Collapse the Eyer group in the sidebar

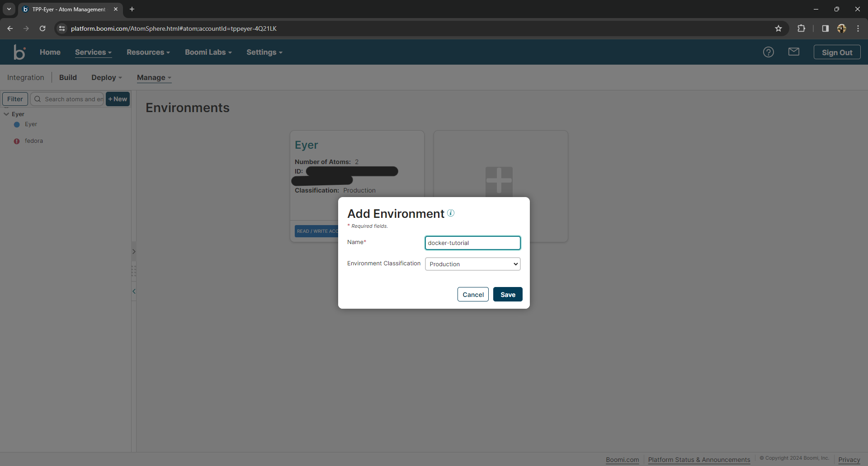tap(6, 114)
